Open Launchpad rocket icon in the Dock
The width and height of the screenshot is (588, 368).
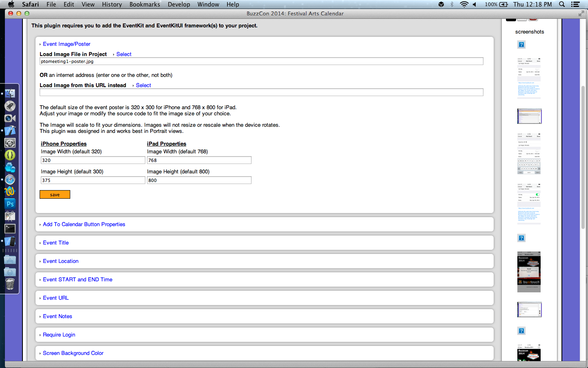click(10, 106)
